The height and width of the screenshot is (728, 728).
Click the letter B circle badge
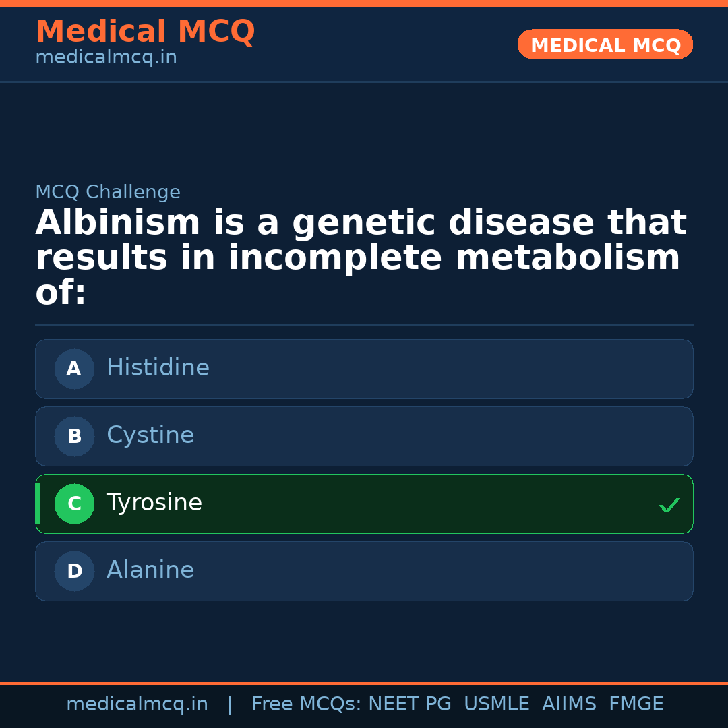pos(74,436)
